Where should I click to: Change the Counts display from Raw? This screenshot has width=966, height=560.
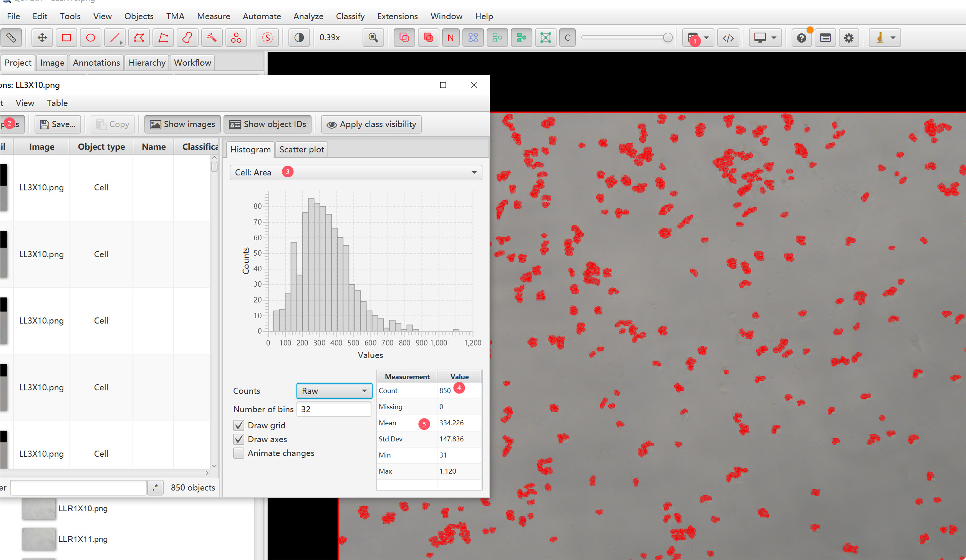coord(333,391)
